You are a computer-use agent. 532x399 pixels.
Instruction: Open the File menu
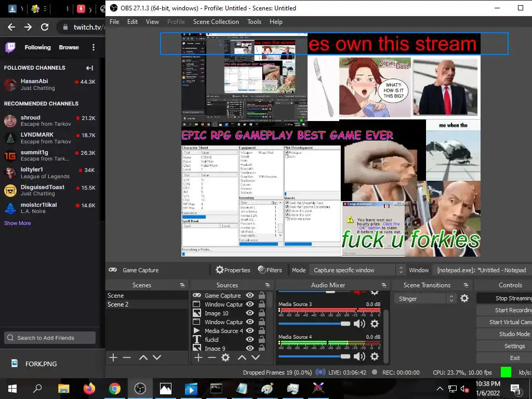pos(114,22)
